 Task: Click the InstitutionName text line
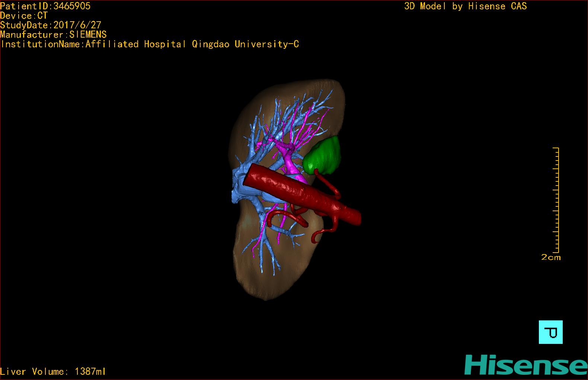(x=149, y=44)
